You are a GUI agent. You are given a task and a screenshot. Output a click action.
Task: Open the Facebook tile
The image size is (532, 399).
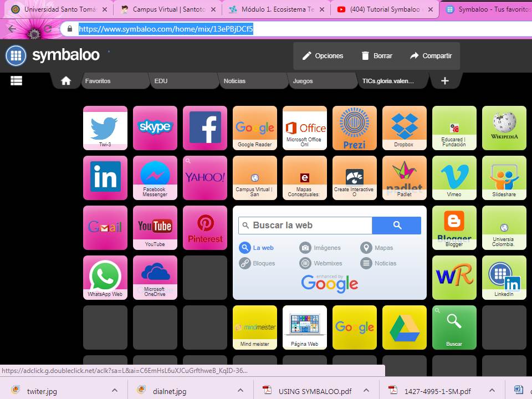tap(205, 128)
